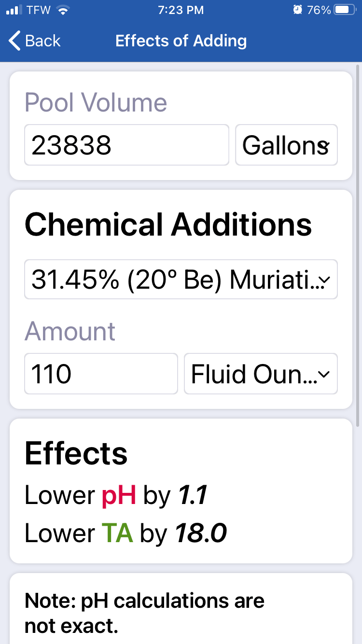Tap the cellular signal bars icon
The width and height of the screenshot is (362, 644).
14,10
